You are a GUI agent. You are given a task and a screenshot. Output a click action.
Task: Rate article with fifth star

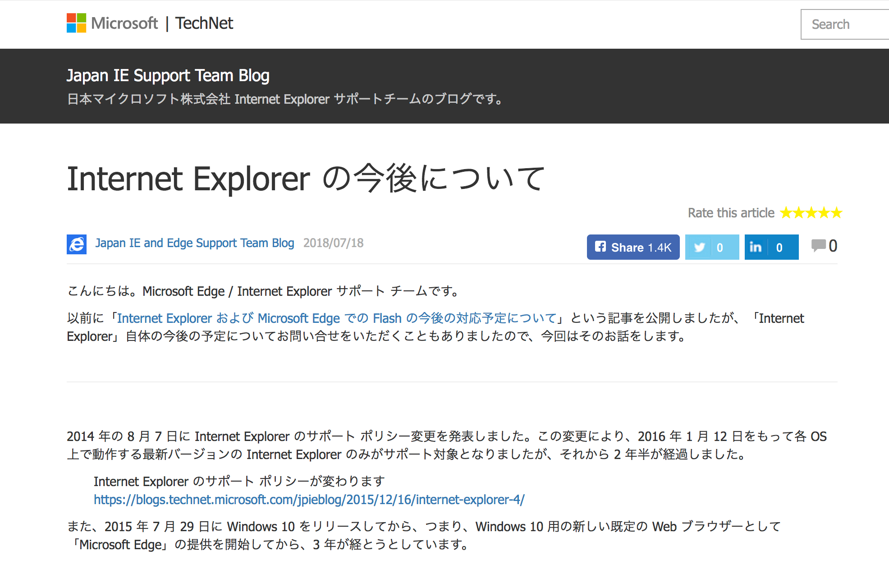click(836, 212)
